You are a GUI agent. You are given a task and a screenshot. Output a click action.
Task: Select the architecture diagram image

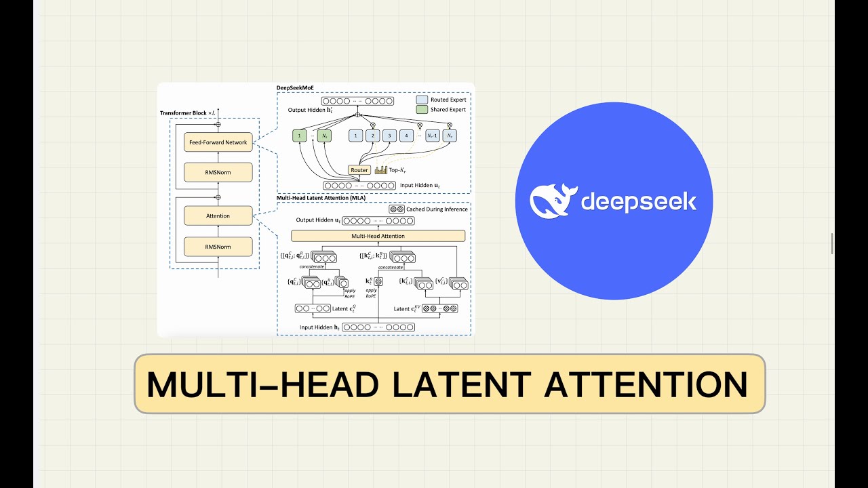coord(316,209)
